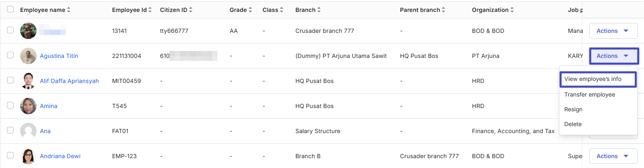Open Andriana Dewi employee link
644x168 pixels.
60,156
